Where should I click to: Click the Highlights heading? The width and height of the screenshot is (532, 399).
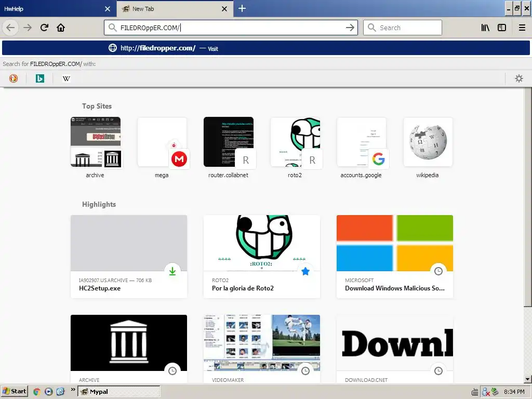99,204
